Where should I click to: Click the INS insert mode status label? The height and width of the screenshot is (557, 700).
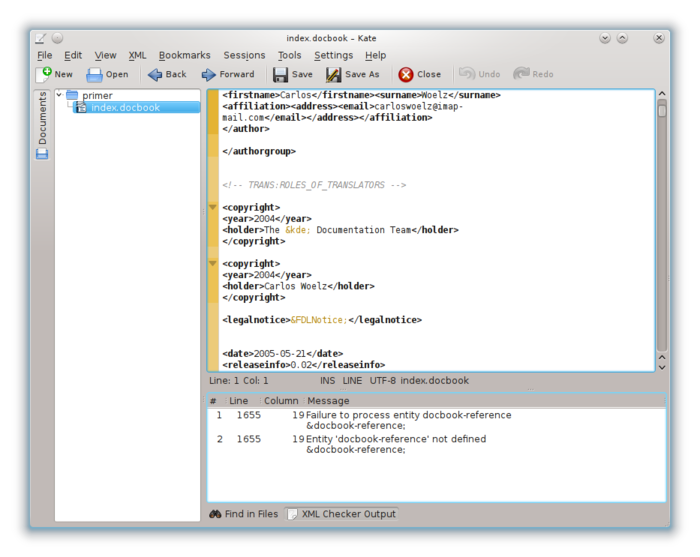(328, 381)
